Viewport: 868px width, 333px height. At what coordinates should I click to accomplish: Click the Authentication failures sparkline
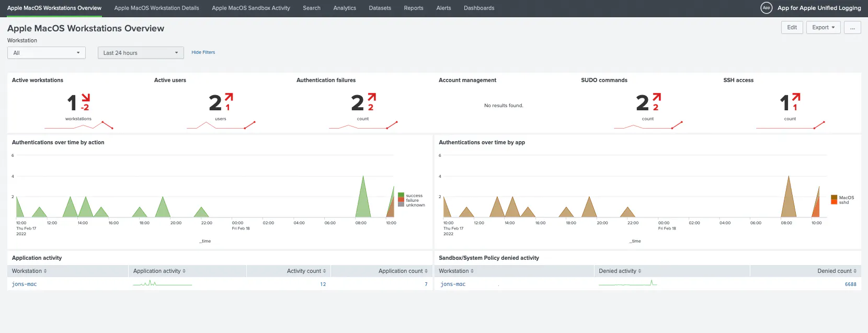pyautogui.click(x=363, y=125)
